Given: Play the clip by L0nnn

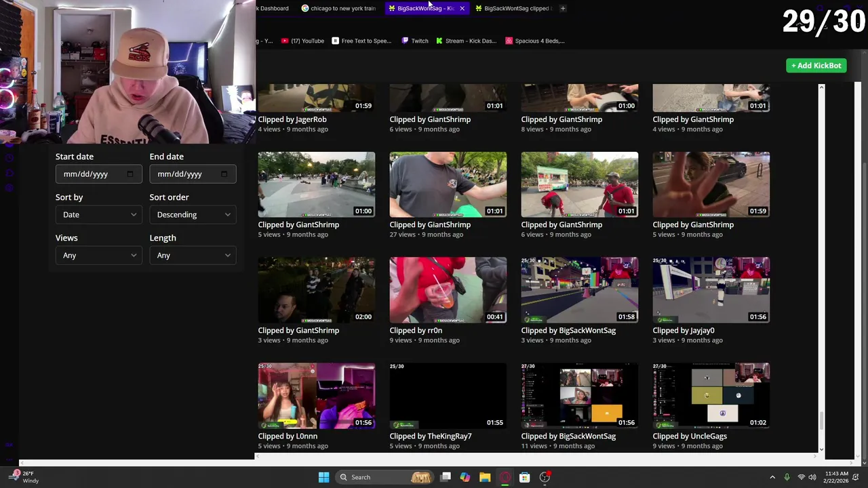Looking at the screenshot, I should click(x=316, y=396).
